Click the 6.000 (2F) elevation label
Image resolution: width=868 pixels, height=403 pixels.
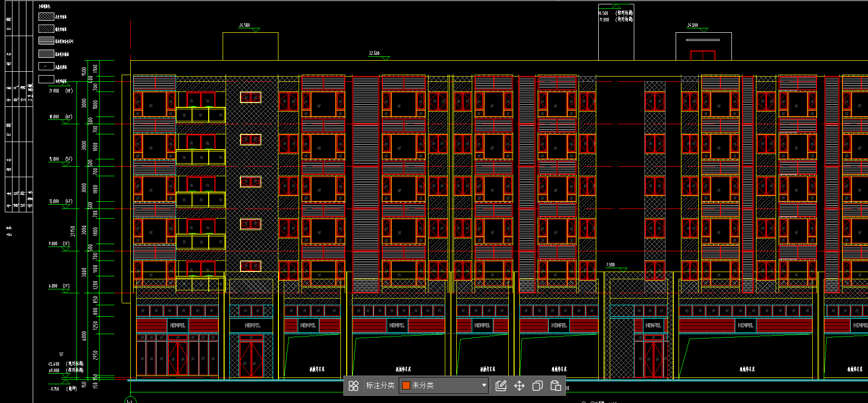[59, 286]
